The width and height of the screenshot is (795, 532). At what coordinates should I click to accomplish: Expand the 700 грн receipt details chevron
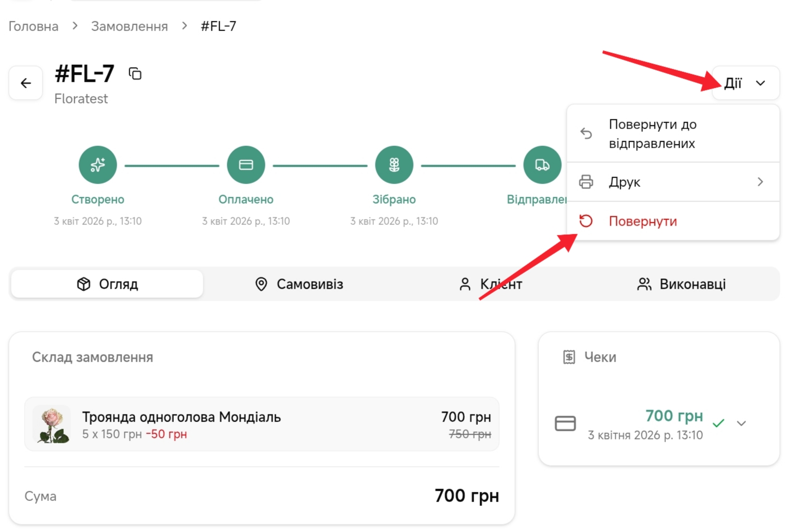tap(741, 424)
